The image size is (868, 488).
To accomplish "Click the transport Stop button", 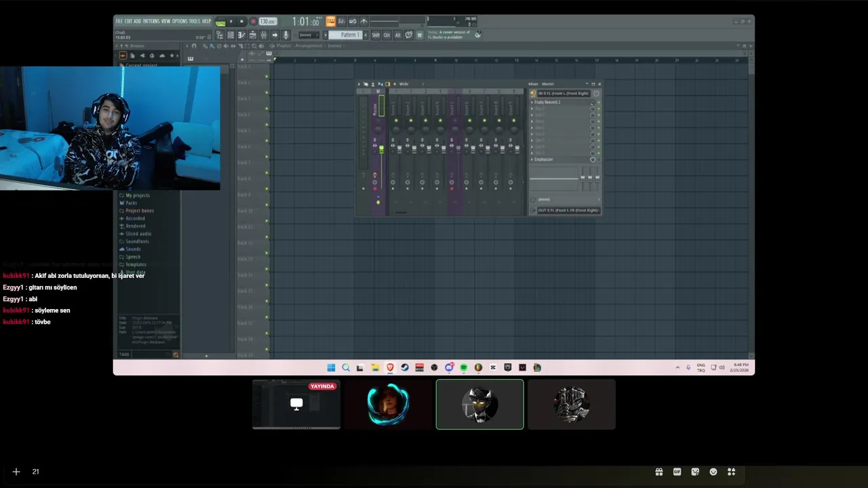I will pos(241,21).
